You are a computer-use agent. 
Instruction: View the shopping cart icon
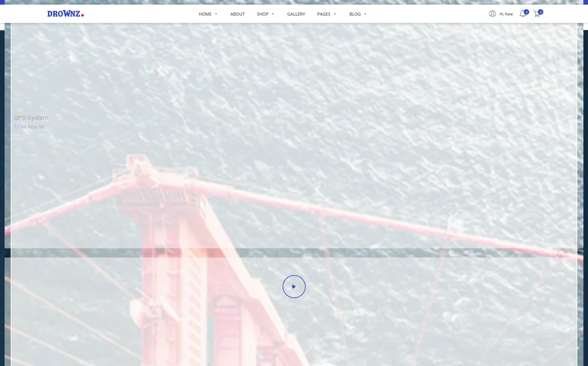(536, 14)
